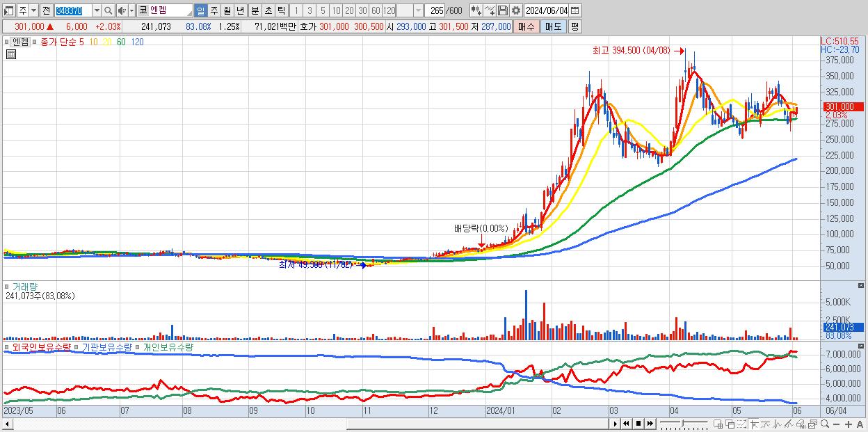Click the text annotation A icon
The height and width of the screenshot is (432, 868).
(860, 424)
